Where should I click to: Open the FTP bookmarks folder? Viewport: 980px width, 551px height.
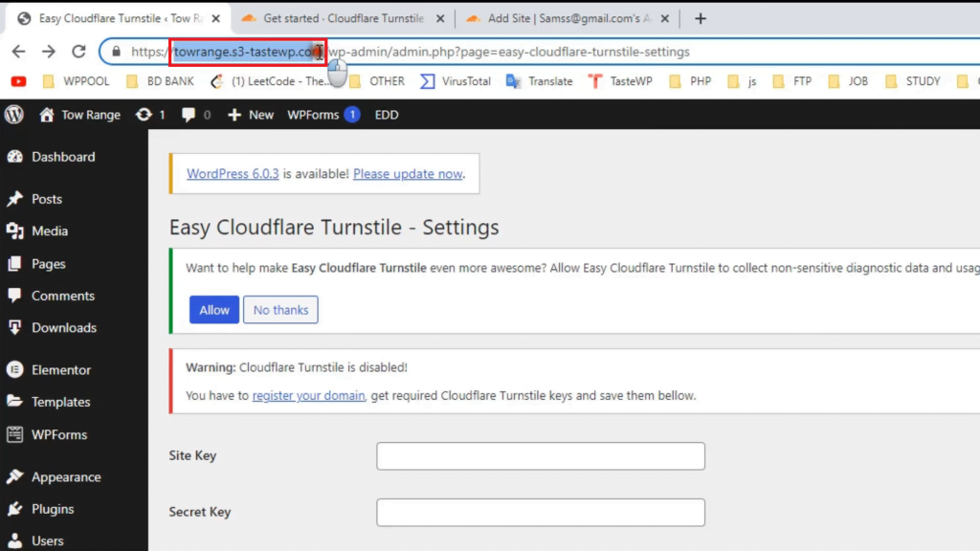pyautogui.click(x=791, y=81)
